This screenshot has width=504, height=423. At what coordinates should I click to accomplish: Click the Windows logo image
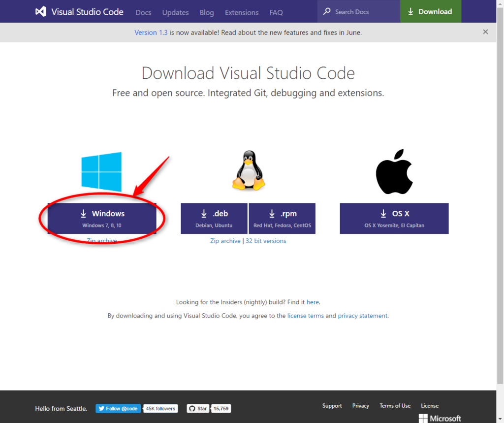tap(101, 171)
